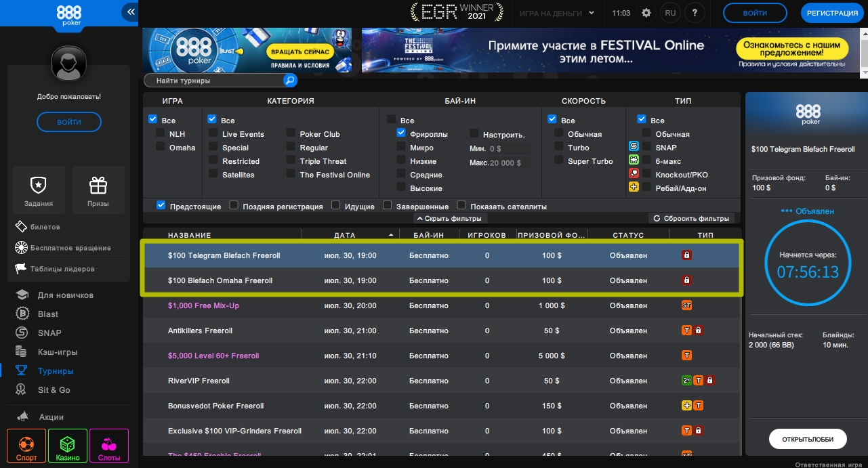Sort by the ИГРОКОВ column header
The width and height of the screenshot is (868, 468).
[x=487, y=235]
